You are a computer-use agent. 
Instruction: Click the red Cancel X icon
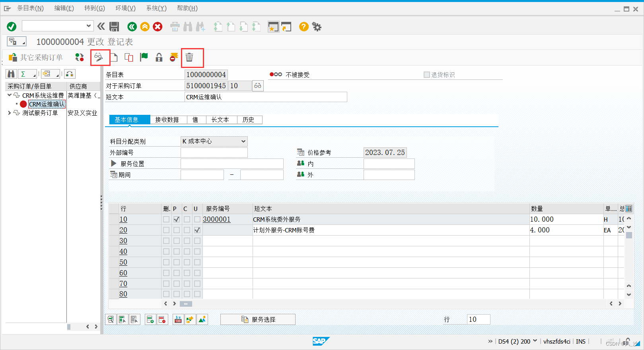[158, 27]
